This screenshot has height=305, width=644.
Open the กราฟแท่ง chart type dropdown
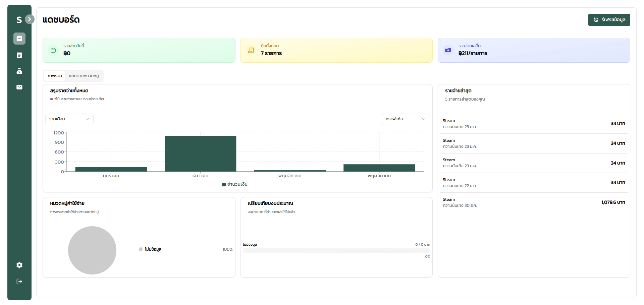tap(405, 119)
